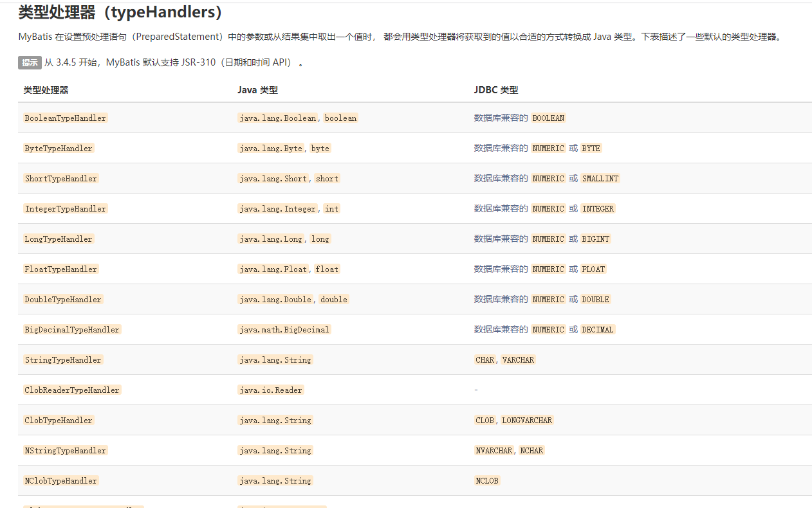Select the DoubleTypeHandler cell
Screen dimensions: 812x508
coord(63,299)
